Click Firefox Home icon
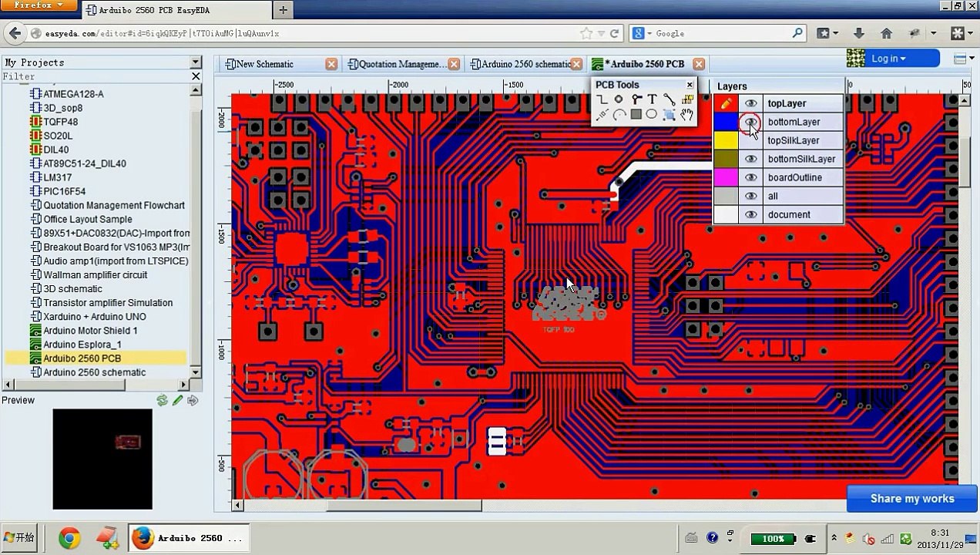This screenshot has width=980, height=555. (x=886, y=33)
